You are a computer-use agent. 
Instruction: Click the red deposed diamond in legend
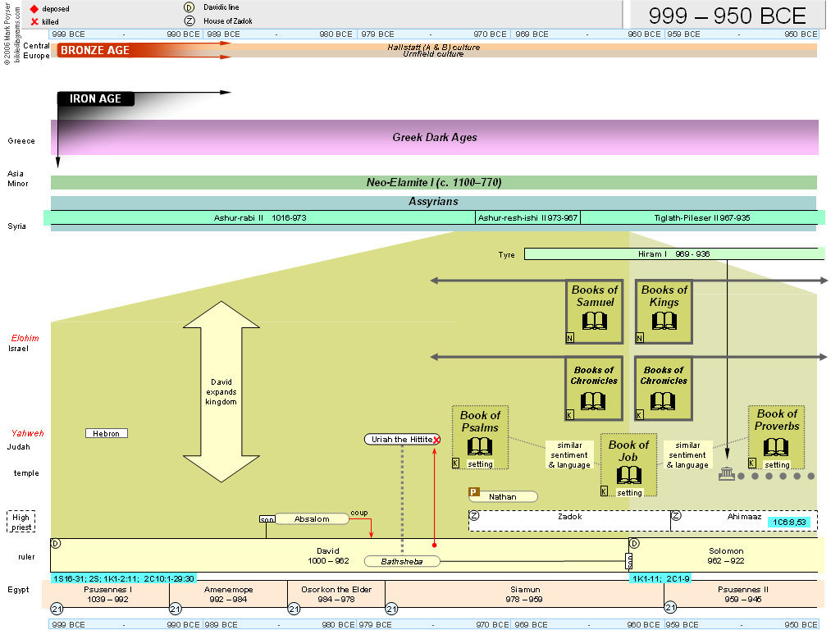pos(34,9)
